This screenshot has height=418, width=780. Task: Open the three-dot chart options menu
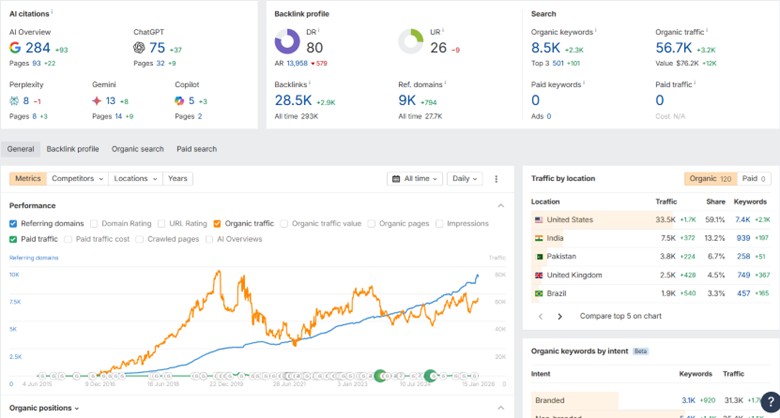tap(496, 179)
